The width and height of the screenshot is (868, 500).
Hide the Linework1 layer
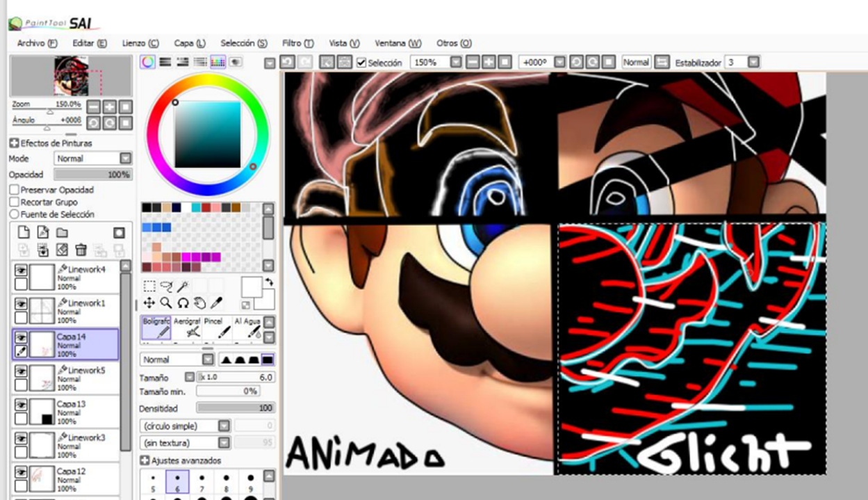[21, 303]
